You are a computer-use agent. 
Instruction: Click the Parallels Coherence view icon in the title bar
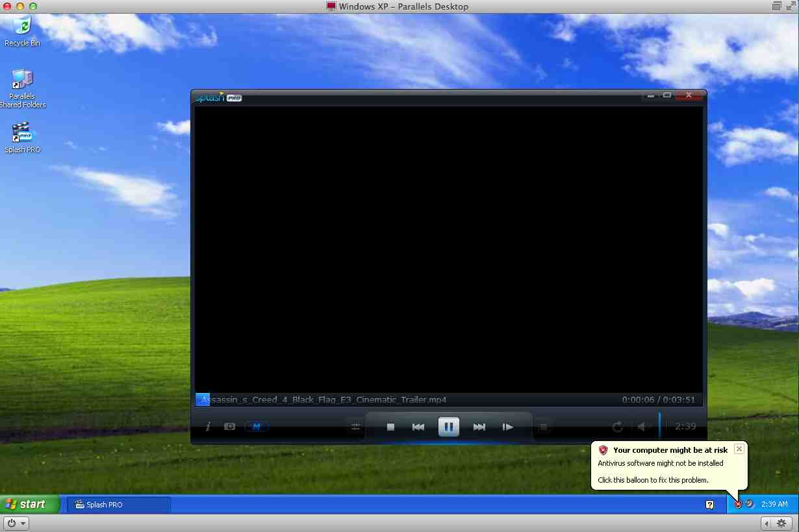(777, 6)
